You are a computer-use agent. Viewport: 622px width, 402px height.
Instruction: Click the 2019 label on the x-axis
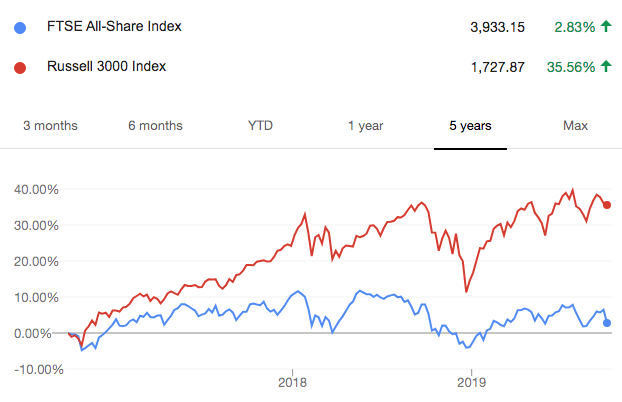[470, 381]
